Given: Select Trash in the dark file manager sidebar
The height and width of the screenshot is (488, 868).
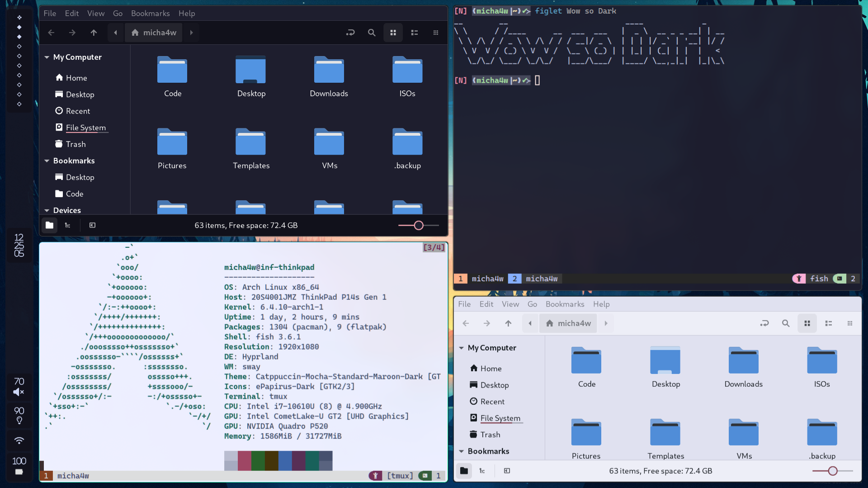Looking at the screenshot, I should pos(71,144).
